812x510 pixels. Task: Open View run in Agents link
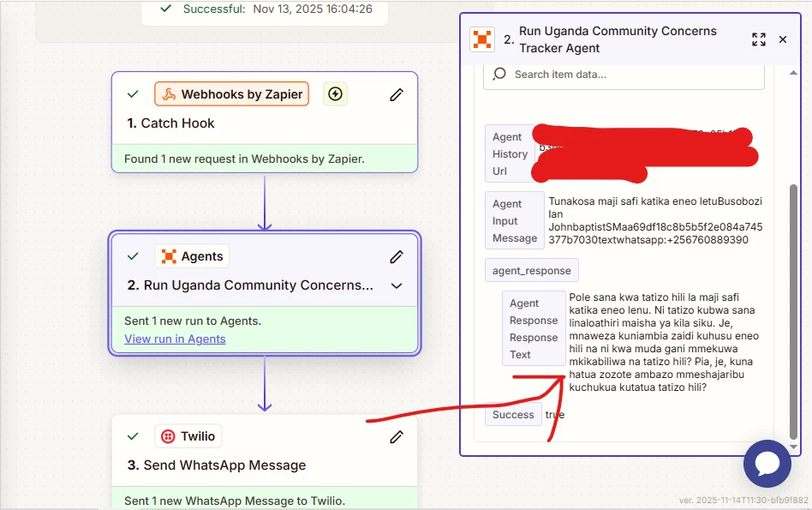pyautogui.click(x=175, y=339)
